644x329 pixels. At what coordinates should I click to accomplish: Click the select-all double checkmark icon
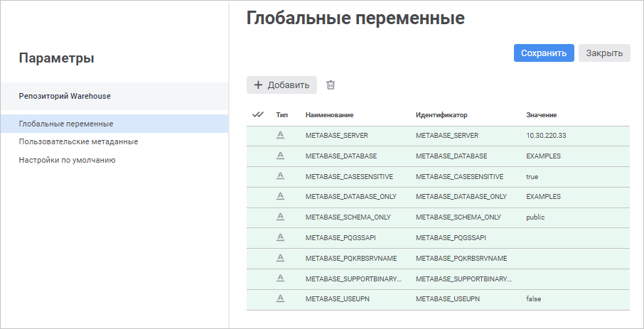pos(258,114)
